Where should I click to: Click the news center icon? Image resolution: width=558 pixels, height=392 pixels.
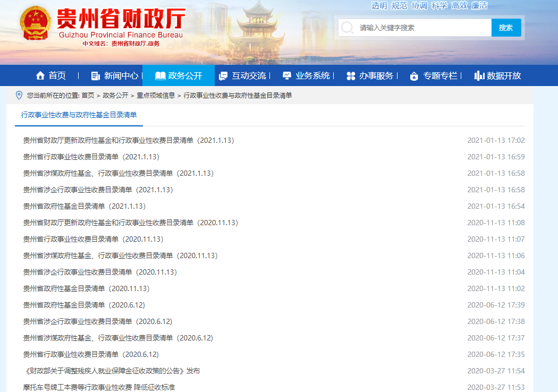(96, 76)
